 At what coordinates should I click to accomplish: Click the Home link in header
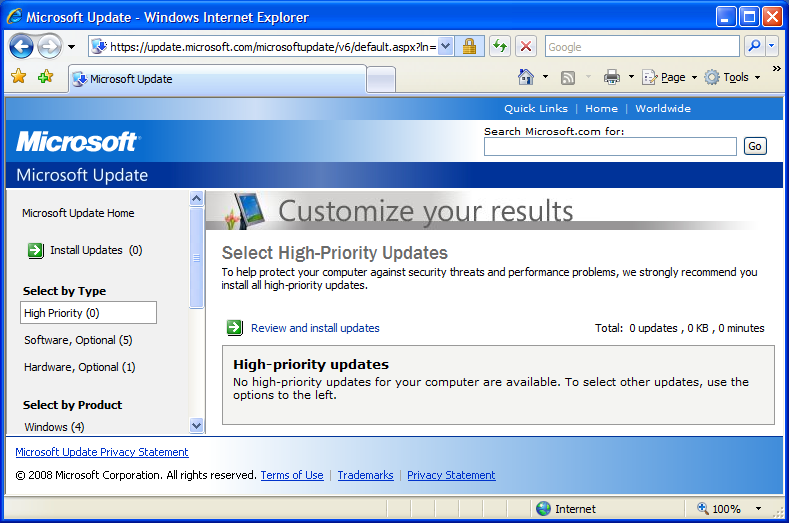coord(601,108)
